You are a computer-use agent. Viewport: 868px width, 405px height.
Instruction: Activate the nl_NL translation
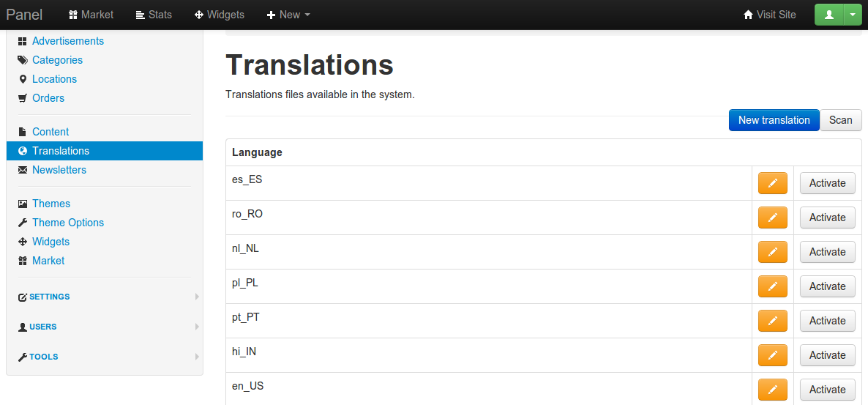(827, 252)
